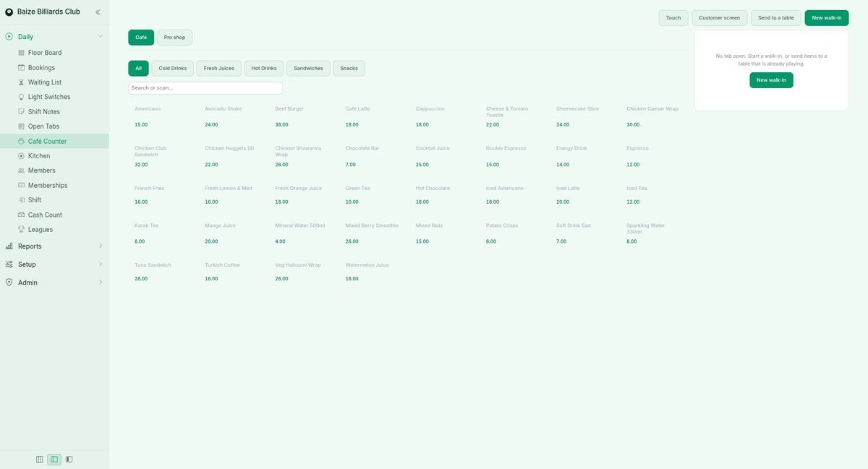Viewport: 868px width, 469px height.
Task: Click the Touch mode button
Action: (x=673, y=18)
